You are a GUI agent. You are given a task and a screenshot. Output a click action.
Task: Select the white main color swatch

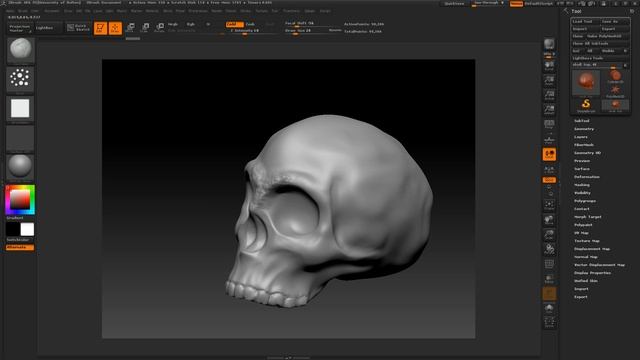coord(27,229)
